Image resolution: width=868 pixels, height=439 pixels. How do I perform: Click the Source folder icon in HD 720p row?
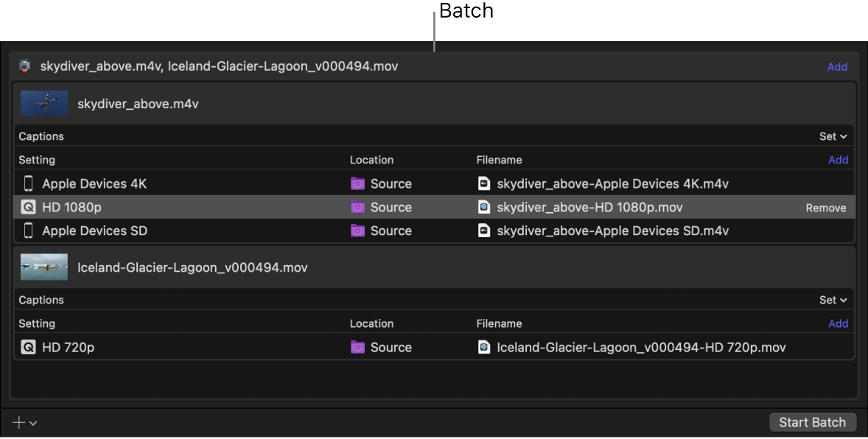[x=357, y=347]
